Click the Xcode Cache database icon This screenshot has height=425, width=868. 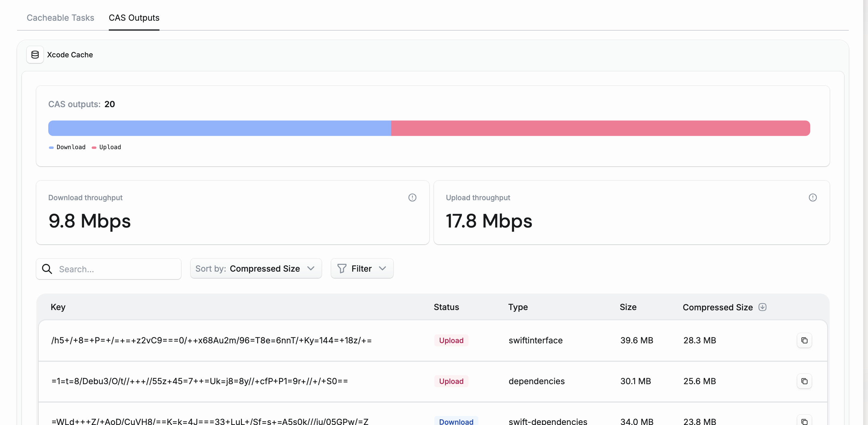tap(35, 54)
